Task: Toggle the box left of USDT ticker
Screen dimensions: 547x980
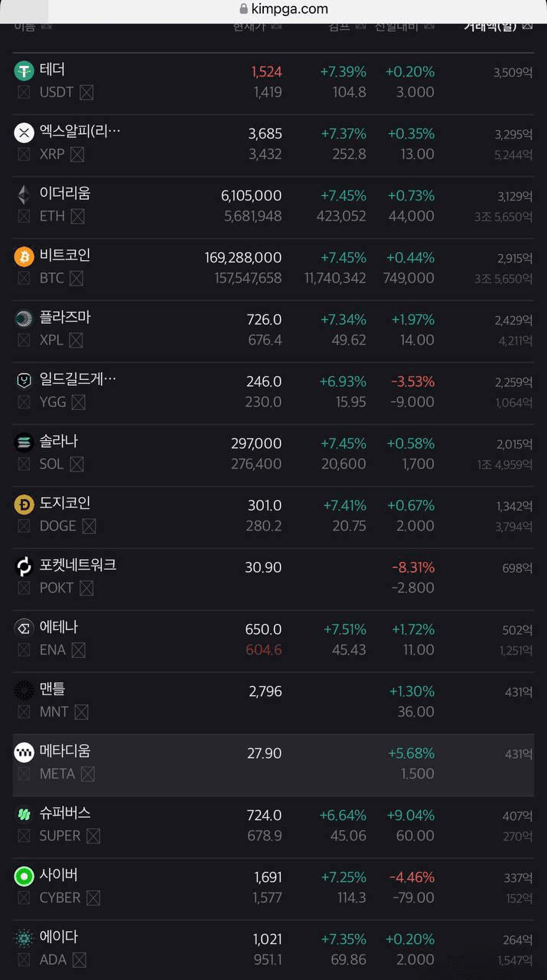Action: click(x=24, y=93)
